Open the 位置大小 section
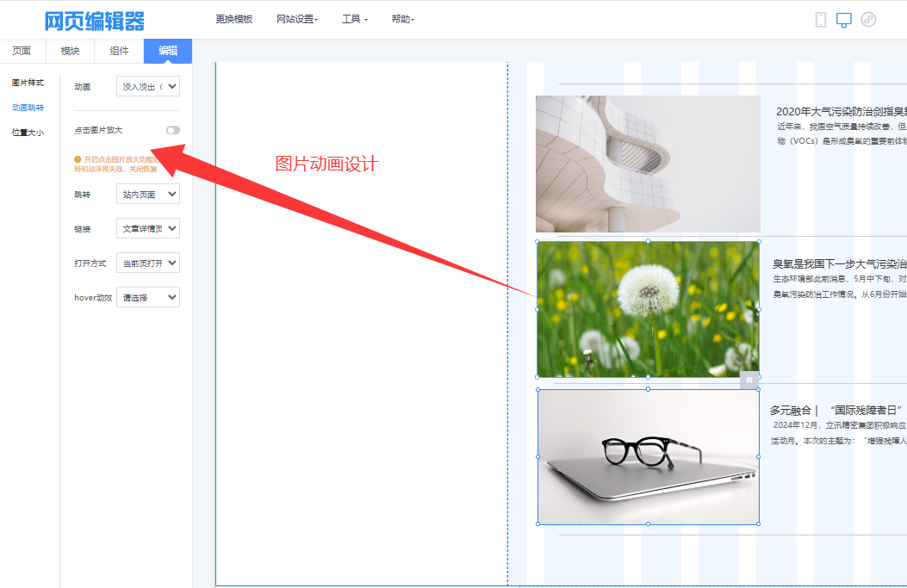Screen dimensions: 907x588 (28, 133)
